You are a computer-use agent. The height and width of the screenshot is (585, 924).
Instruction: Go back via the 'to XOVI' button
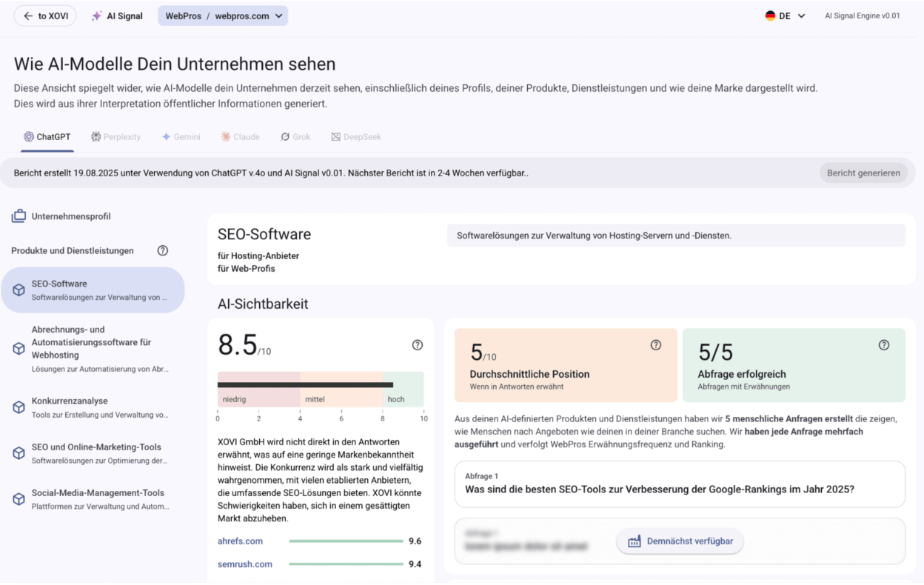click(45, 16)
